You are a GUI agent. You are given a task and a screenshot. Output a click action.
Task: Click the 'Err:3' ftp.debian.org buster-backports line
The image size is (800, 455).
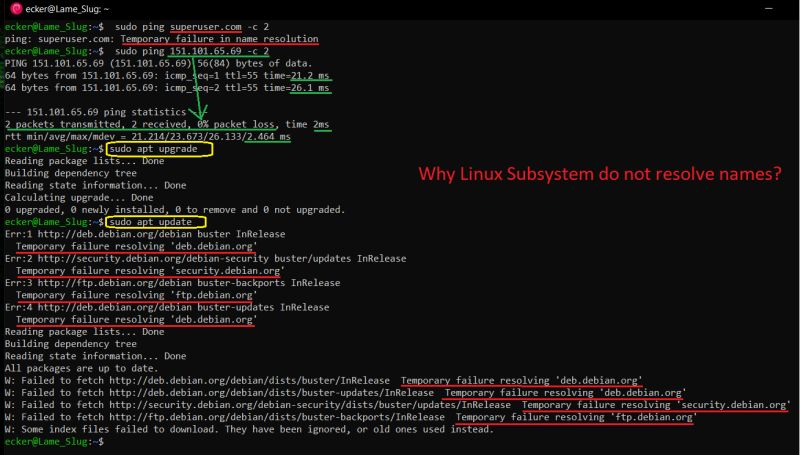(172, 283)
